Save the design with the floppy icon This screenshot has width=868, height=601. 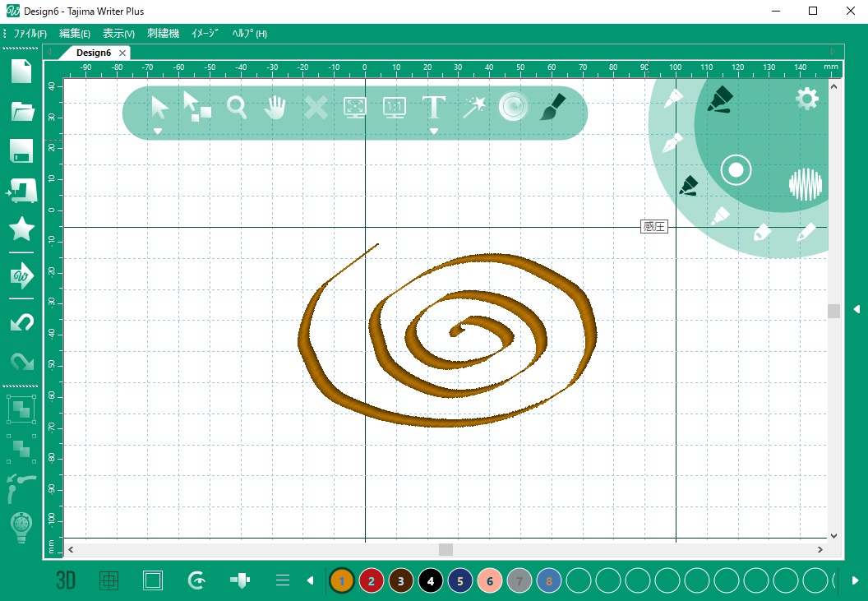[21, 150]
